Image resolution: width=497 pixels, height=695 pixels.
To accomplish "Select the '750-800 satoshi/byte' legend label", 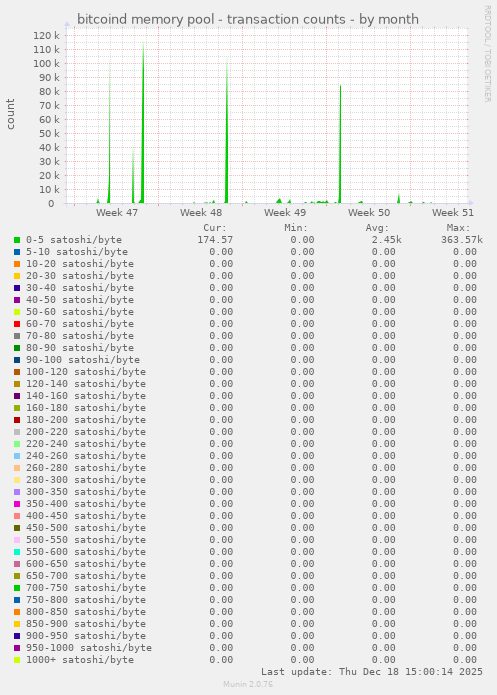I will tap(86, 600).
